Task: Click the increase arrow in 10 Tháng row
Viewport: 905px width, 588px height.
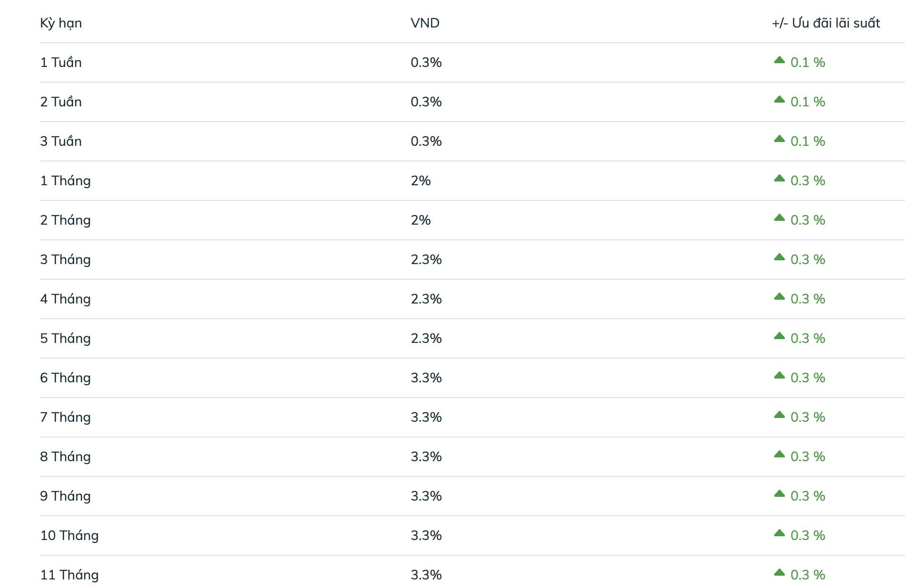Action: pos(779,533)
